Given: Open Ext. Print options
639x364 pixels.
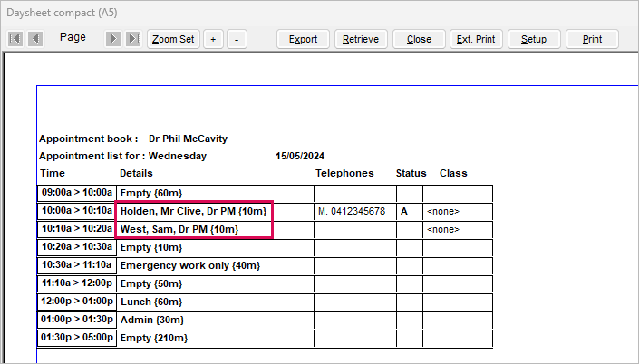Looking at the screenshot, I should [476, 39].
